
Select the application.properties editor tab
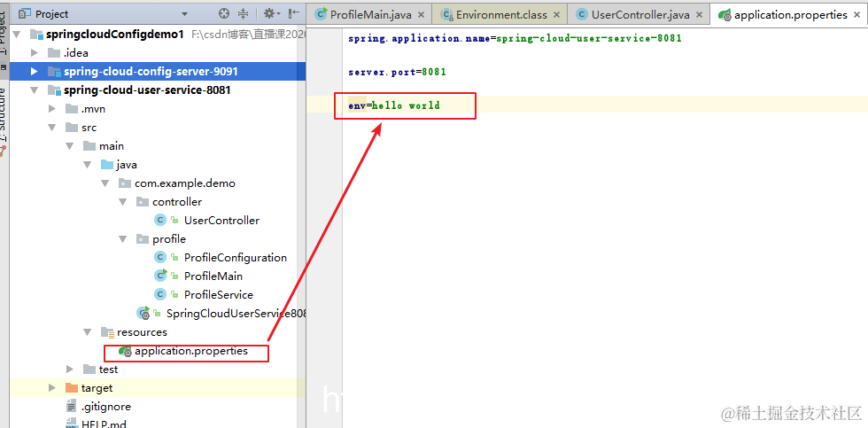tap(790, 15)
